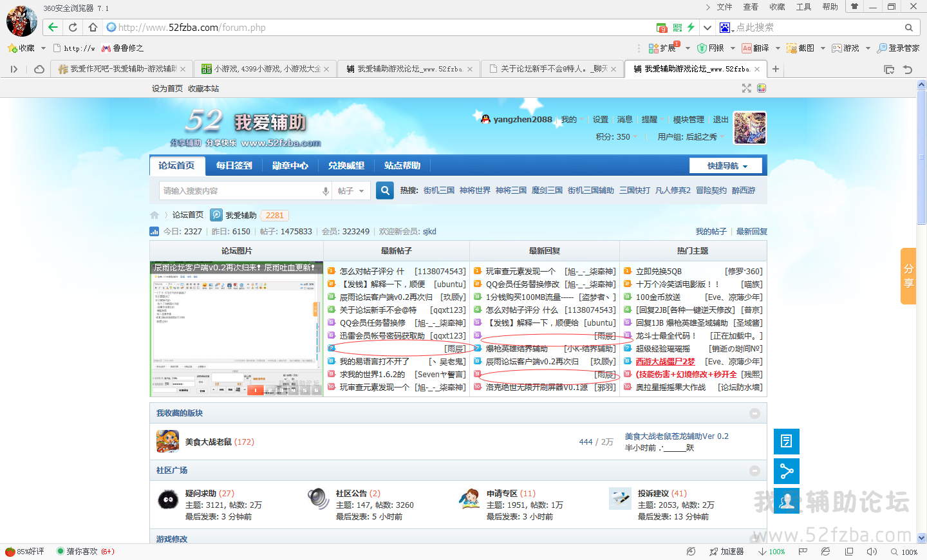Open the 游戏 games toolbar icon
The image size is (927, 560).
point(845,48)
